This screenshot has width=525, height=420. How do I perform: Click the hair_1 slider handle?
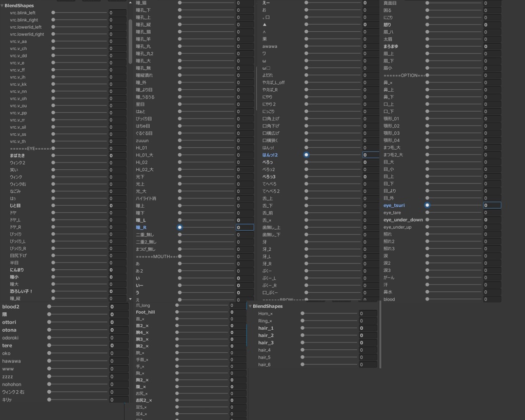click(x=302, y=328)
